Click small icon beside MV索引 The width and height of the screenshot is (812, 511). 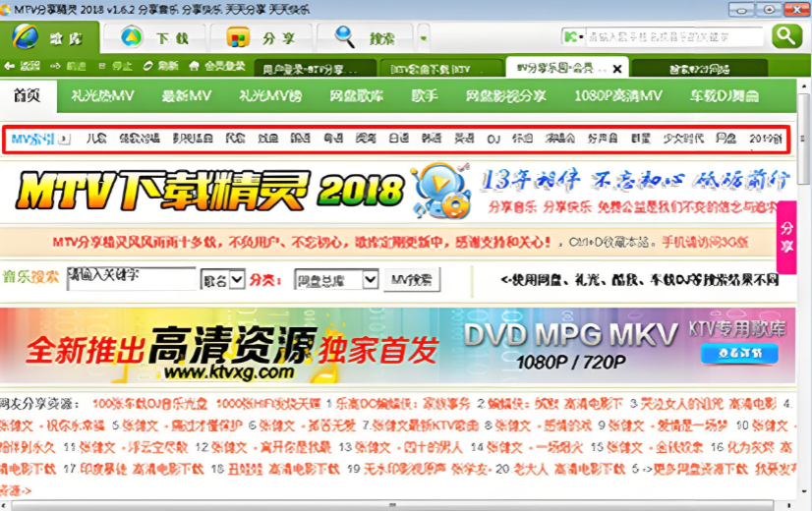(64, 139)
